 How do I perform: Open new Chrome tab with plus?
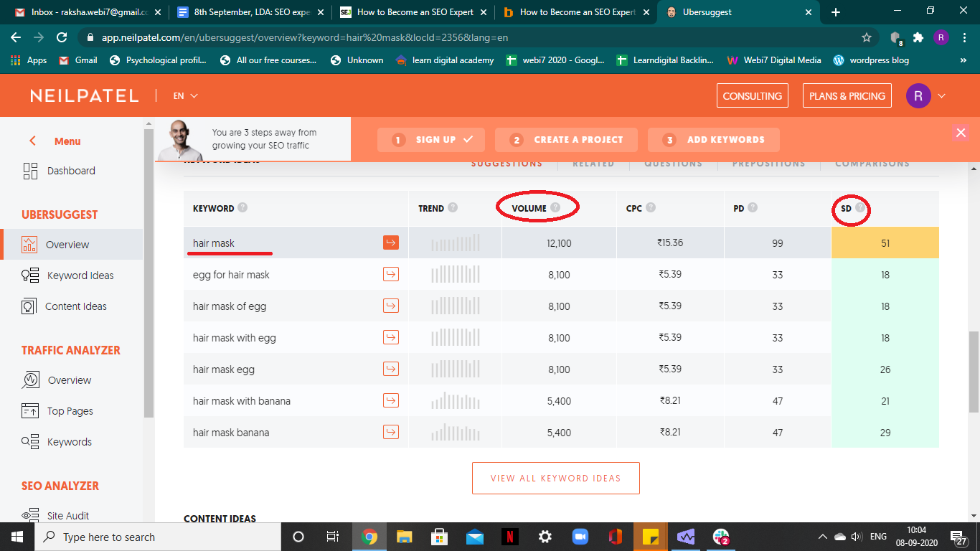pos(835,12)
